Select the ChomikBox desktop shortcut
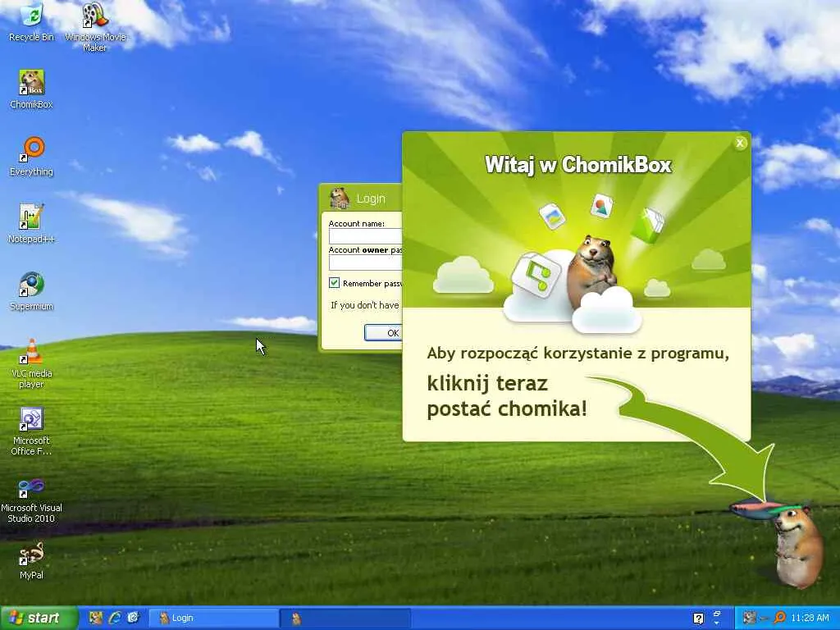840x630 pixels. (32, 90)
